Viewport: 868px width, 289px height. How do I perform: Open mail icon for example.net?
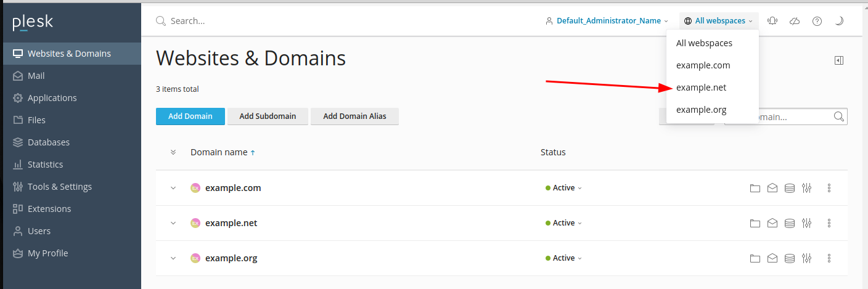pyautogui.click(x=772, y=223)
